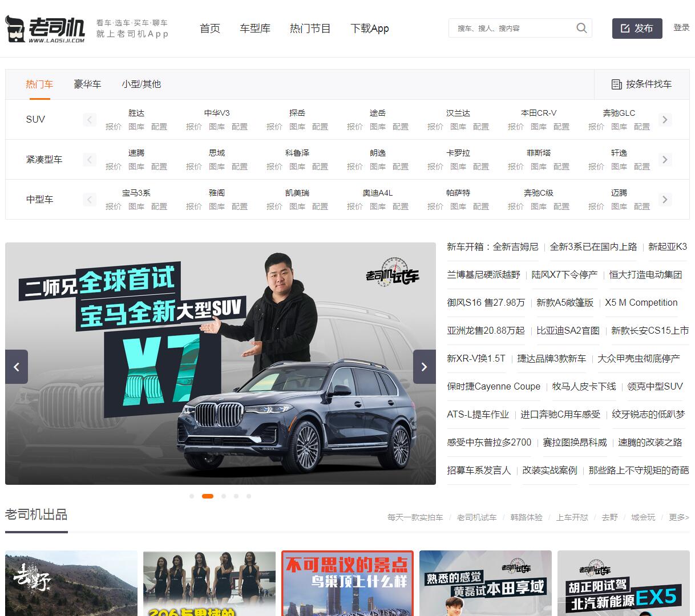Open 每天一款实拍车 category link
Viewport: 695px width, 616px height.
[415, 517]
